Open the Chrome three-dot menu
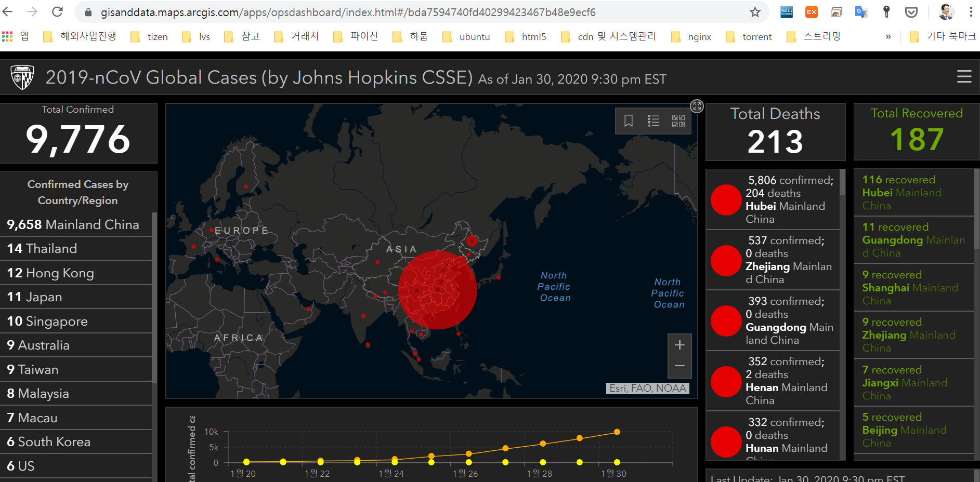Image resolution: width=980 pixels, height=482 pixels. (x=971, y=12)
